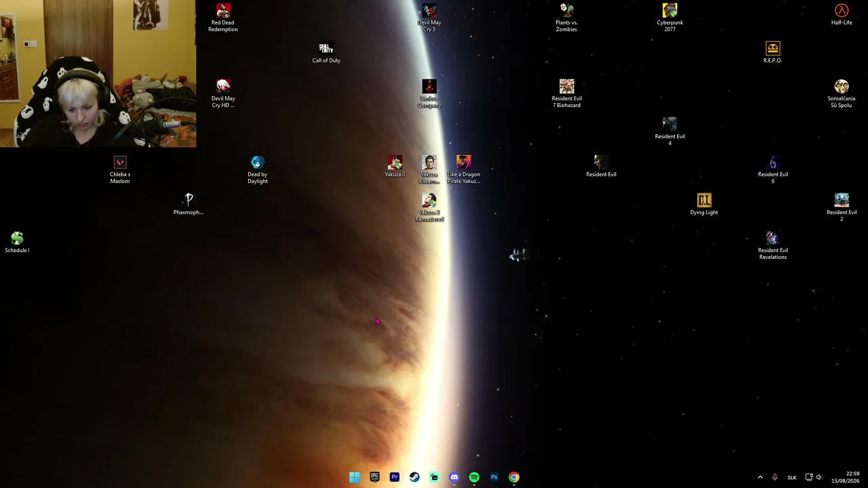Select the Limbus Company desktop icon
Viewport: 868px width, 488px height.
429,94
